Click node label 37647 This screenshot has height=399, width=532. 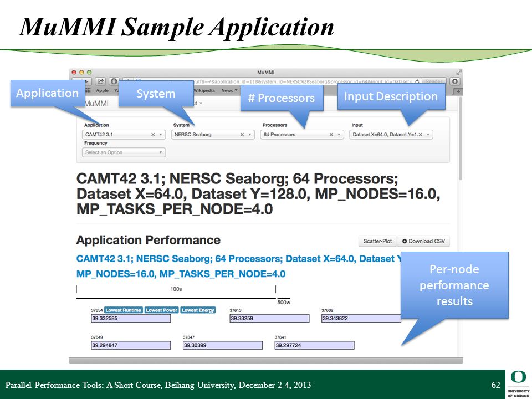pos(188,337)
